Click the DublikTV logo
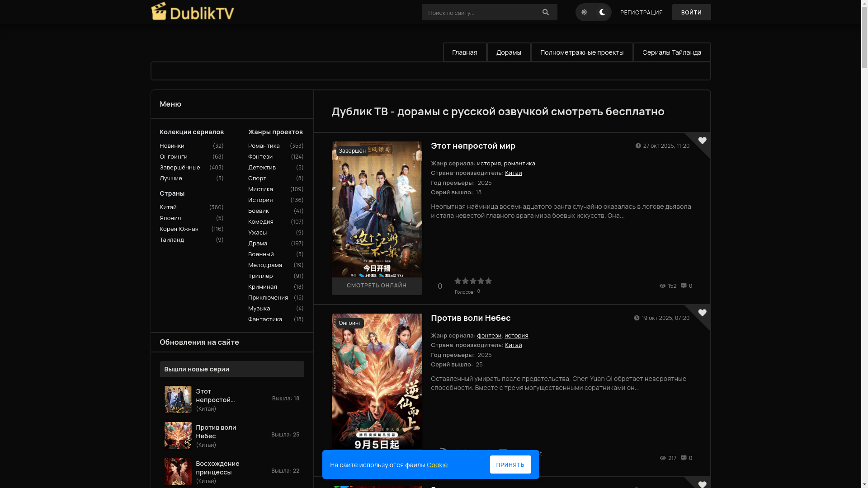Screen dimensions: 868x488 (193, 12)
